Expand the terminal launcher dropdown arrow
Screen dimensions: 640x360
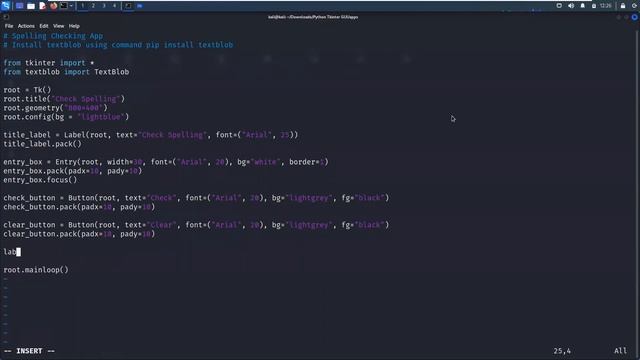click(71, 6)
